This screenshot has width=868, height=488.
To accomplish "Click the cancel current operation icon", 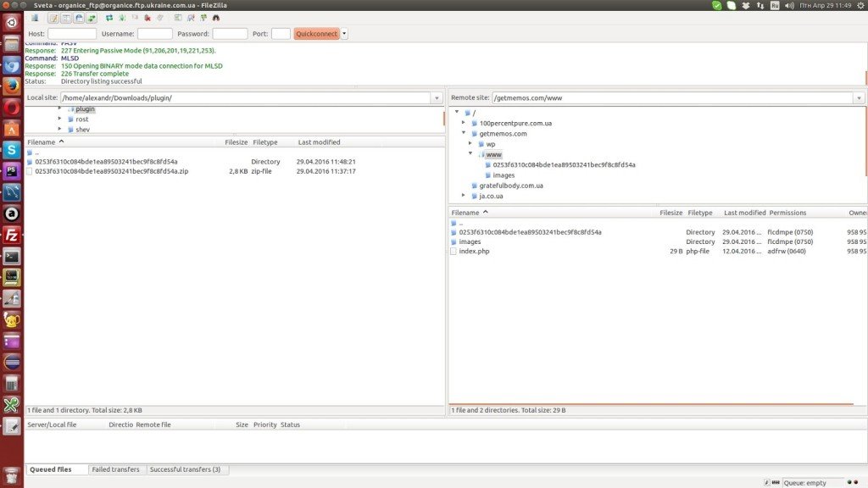I will tap(135, 18).
